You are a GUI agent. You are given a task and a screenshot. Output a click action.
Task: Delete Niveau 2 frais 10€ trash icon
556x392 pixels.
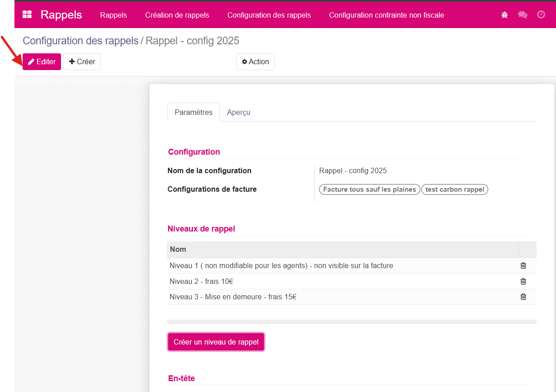(523, 281)
